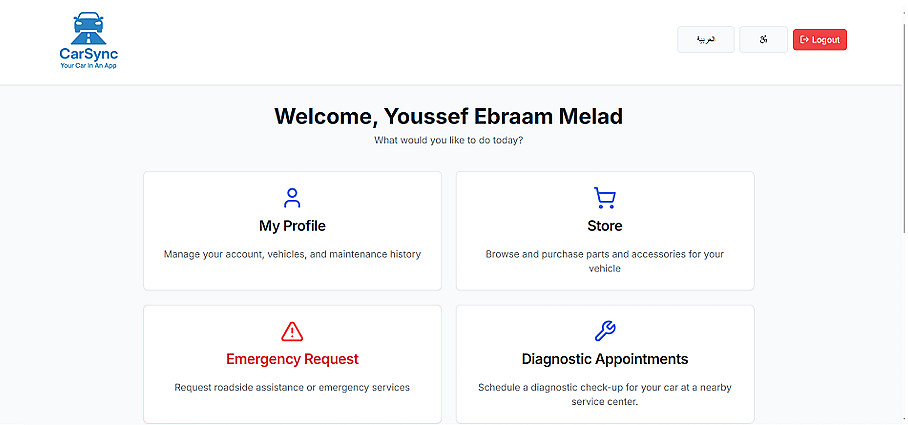Click 'What would you like to do today?' subtitle
Image resolution: width=908 pixels, height=425 pixels.
(x=449, y=140)
